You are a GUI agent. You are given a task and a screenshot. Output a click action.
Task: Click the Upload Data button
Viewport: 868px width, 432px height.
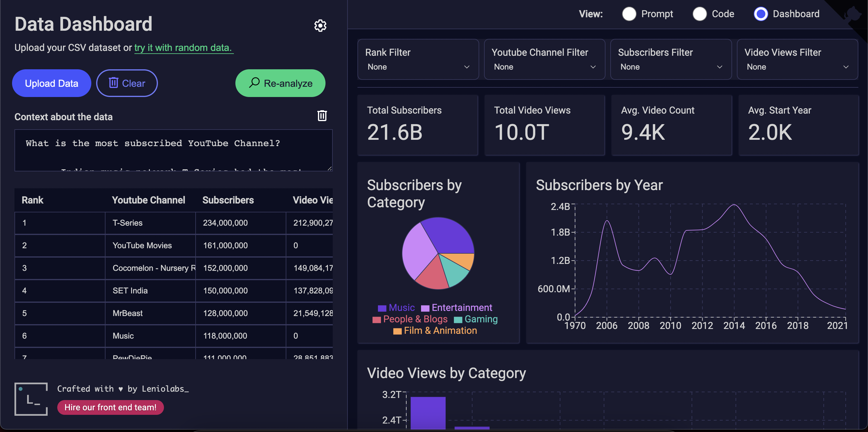tap(52, 83)
